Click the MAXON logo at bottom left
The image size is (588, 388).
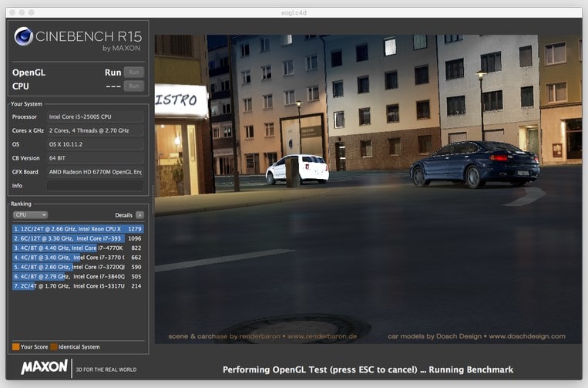coord(44,367)
